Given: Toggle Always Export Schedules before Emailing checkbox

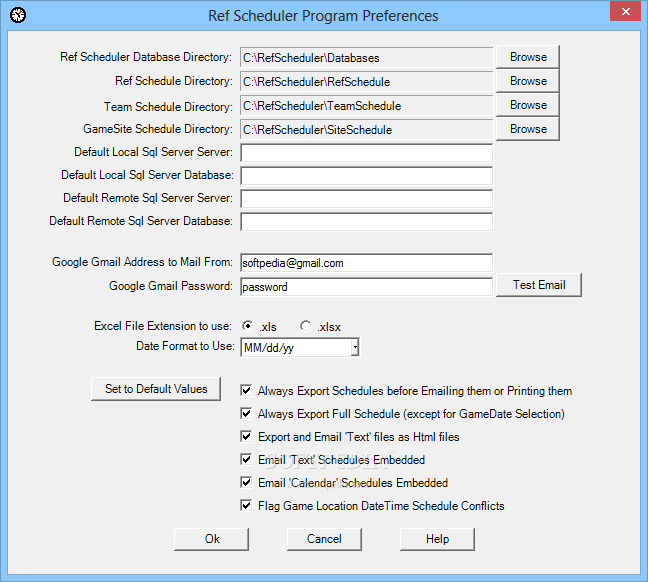Looking at the screenshot, I should click(246, 390).
